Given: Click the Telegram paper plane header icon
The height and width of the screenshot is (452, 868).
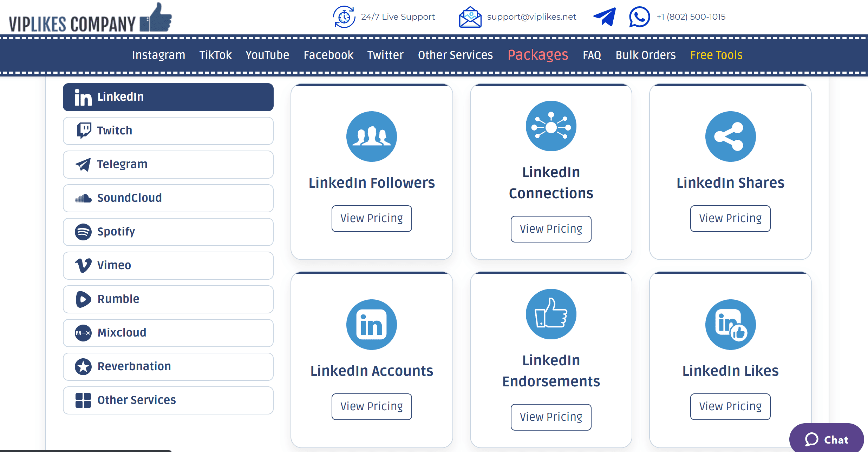Looking at the screenshot, I should tap(604, 17).
